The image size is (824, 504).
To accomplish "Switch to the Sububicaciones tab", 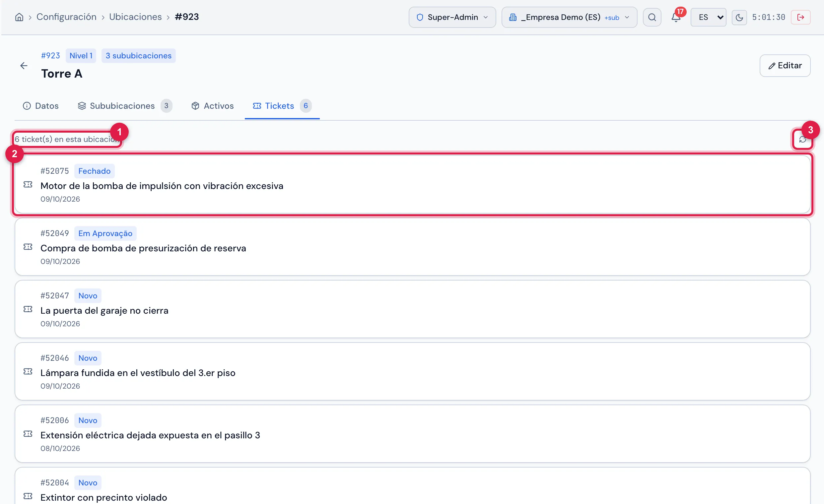I will coord(125,106).
